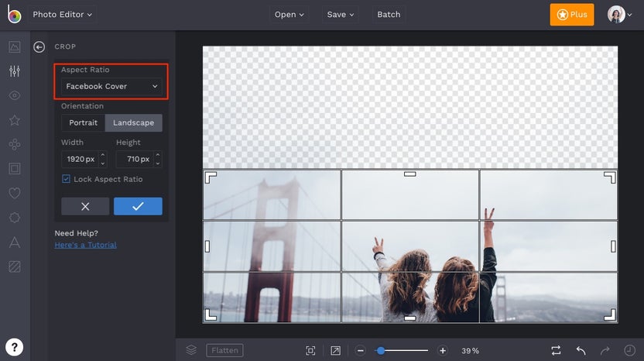644x361 pixels.
Task: Select the Edit sliders sidebar icon
Action: [x=15, y=71]
